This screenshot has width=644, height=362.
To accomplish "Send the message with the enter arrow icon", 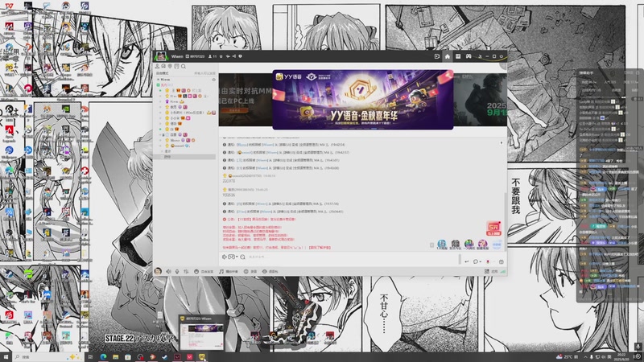I will (467, 261).
